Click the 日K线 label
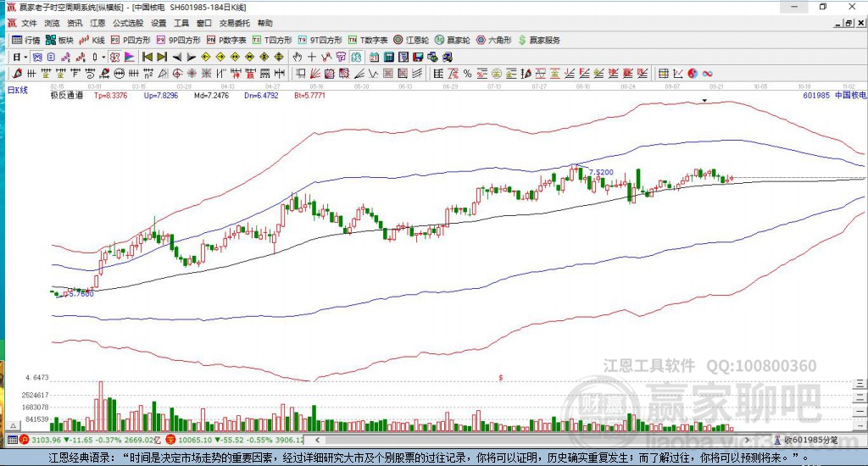Screen dimensions: 868x466 pyautogui.click(x=17, y=90)
